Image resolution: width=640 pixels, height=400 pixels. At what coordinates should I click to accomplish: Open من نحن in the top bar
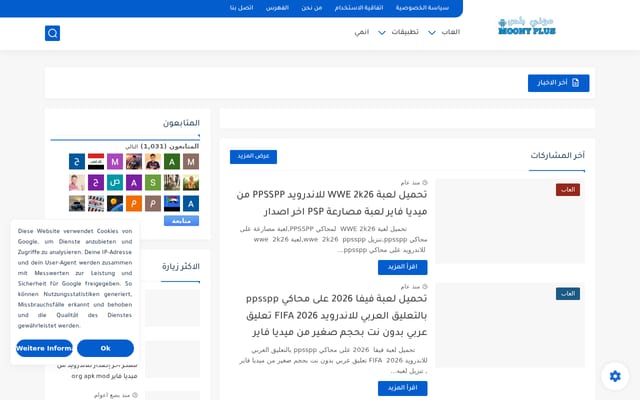[312, 8]
